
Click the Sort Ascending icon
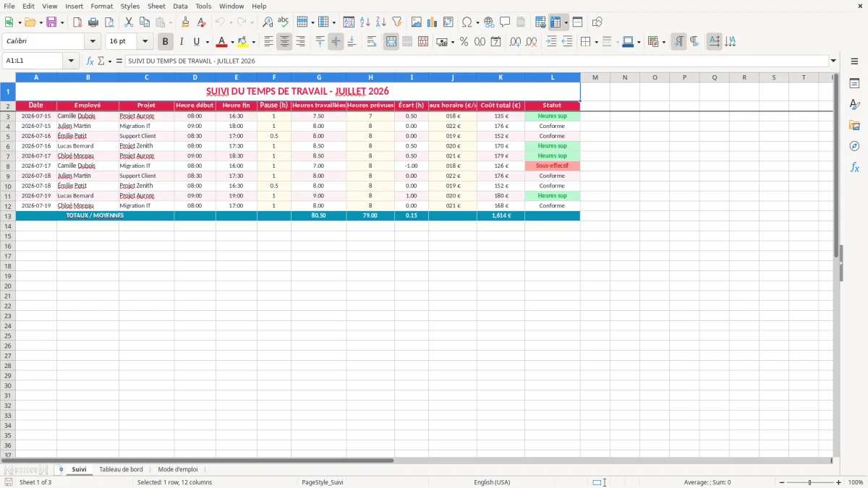(365, 22)
